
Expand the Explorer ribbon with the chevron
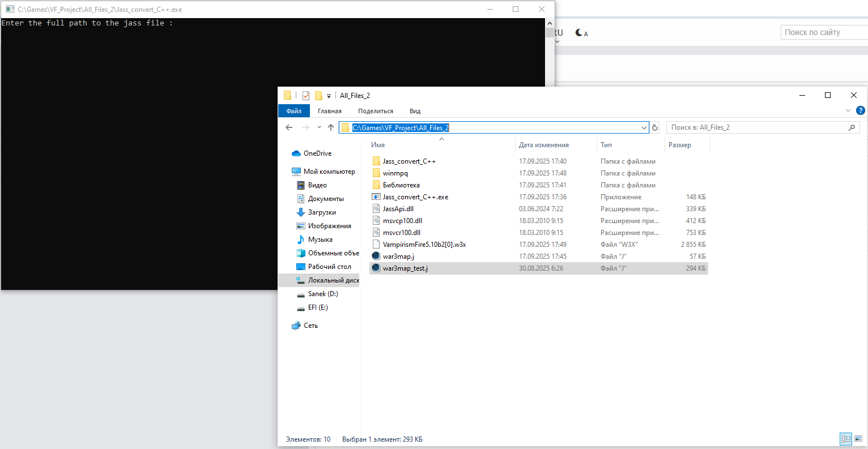pos(848,110)
